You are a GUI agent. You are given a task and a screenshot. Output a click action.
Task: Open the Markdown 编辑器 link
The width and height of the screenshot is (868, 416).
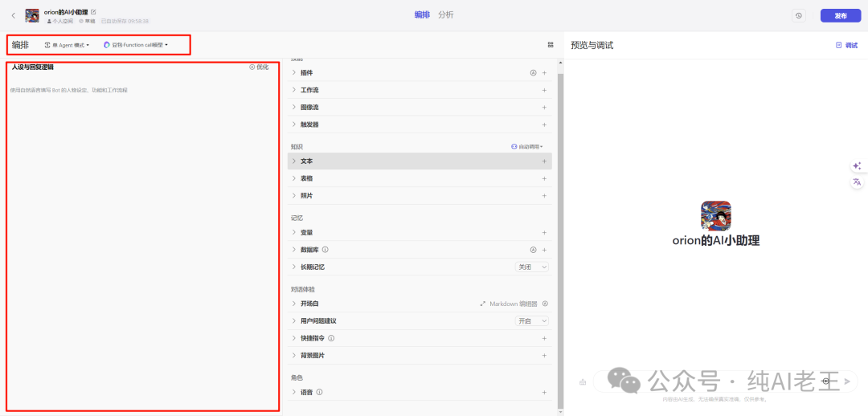pos(508,304)
